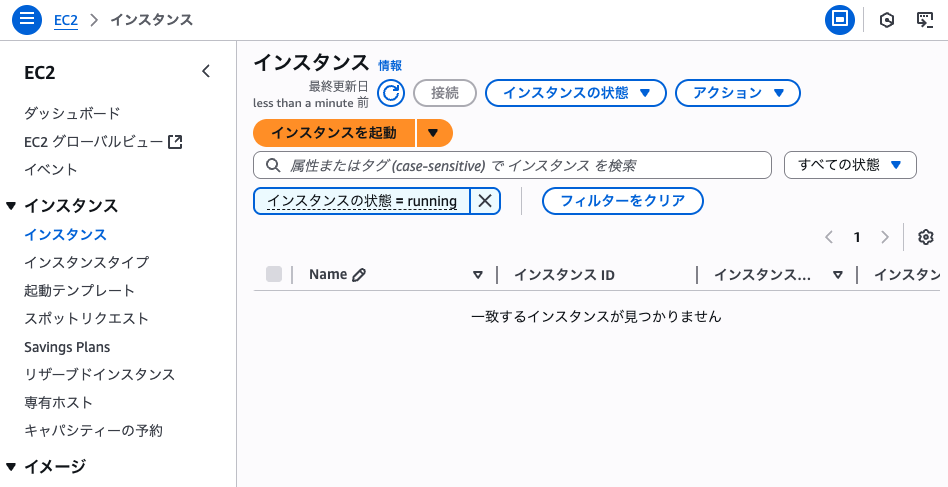
Task: Click the refresh instances icon
Action: [392, 93]
